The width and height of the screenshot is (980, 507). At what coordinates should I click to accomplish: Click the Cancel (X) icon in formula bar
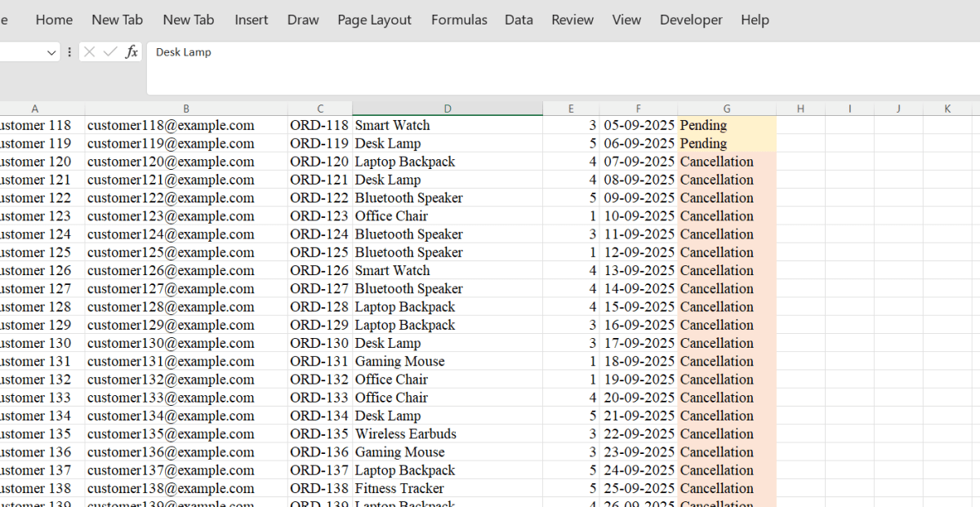point(90,52)
